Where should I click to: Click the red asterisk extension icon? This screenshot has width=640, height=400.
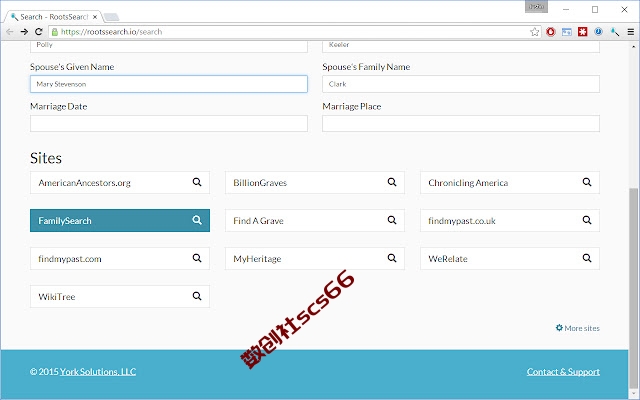coord(582,32)
